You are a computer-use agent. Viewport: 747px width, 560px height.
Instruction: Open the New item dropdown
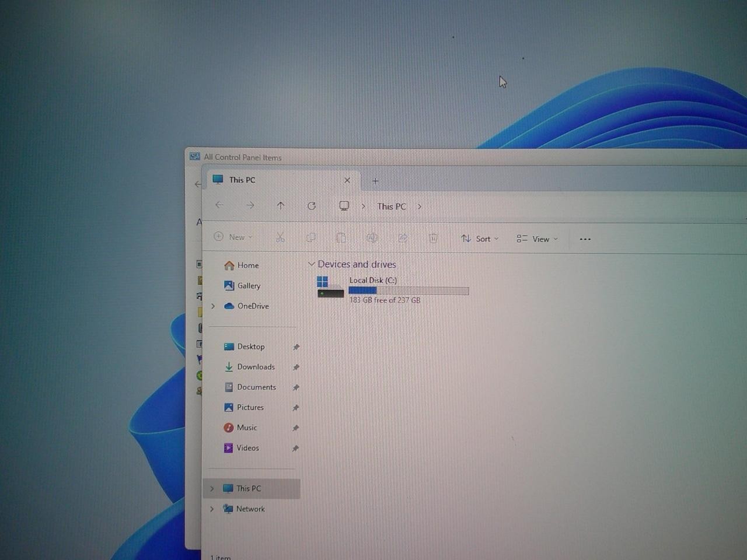233,237
